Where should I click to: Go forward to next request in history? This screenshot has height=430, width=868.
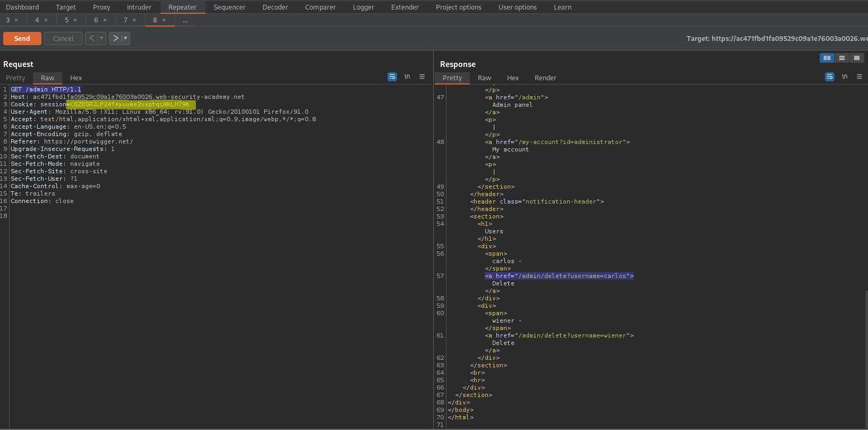pyautogui.click(x=115, y=38)
